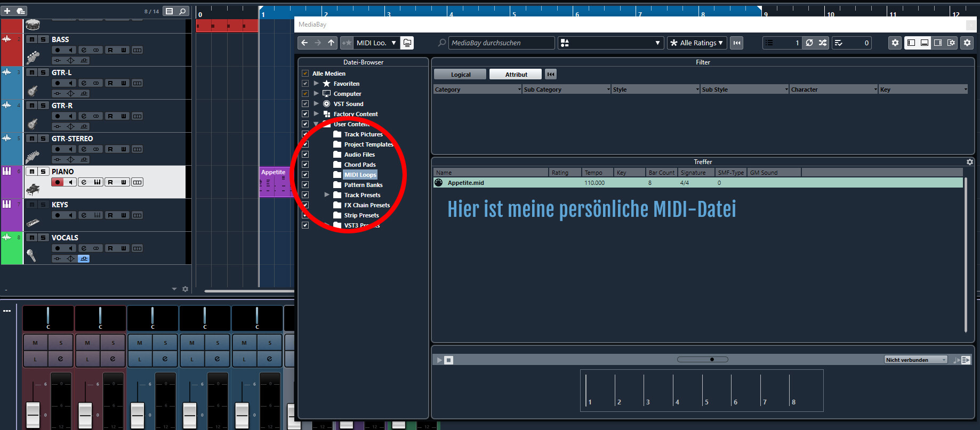Toggle monitor on VOCALS track
Viewport: 980px width, 430px height.
point(71,248)
